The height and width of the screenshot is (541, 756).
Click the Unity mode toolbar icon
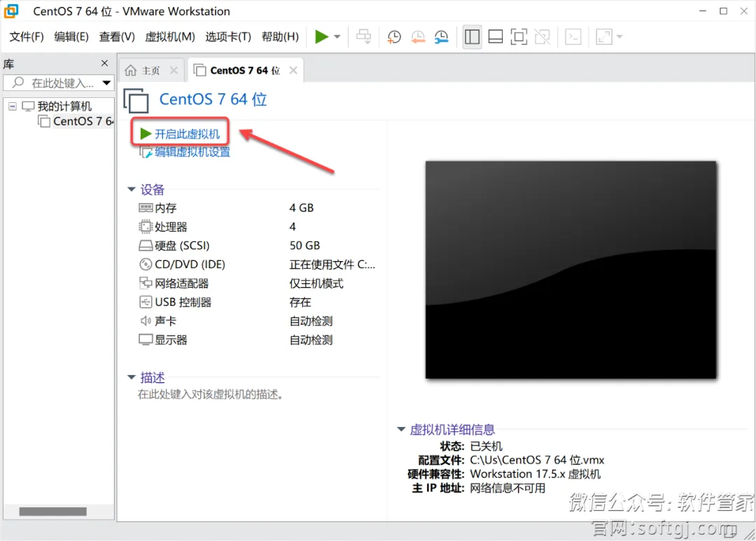coord(542,36)
